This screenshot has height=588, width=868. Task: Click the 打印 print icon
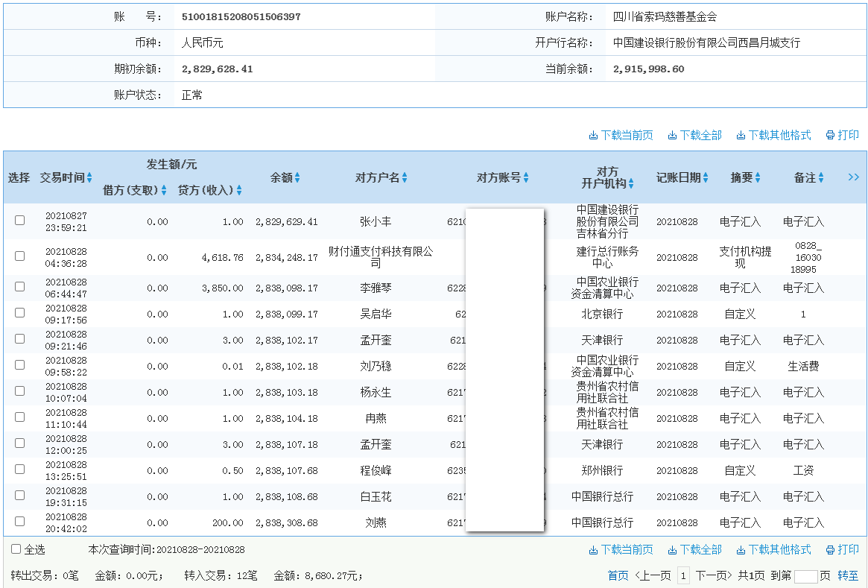click(843, 135)
